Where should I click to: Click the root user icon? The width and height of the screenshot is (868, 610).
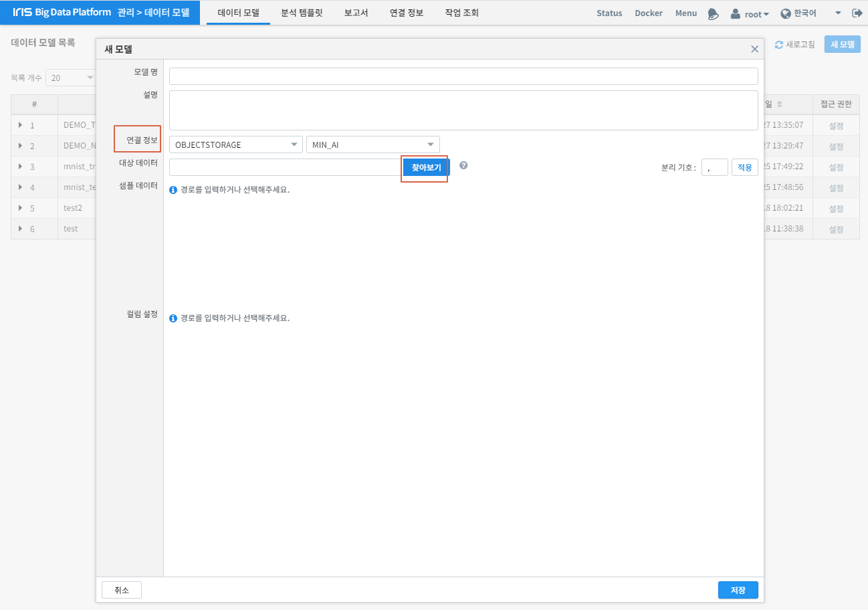tap(736, 13)
